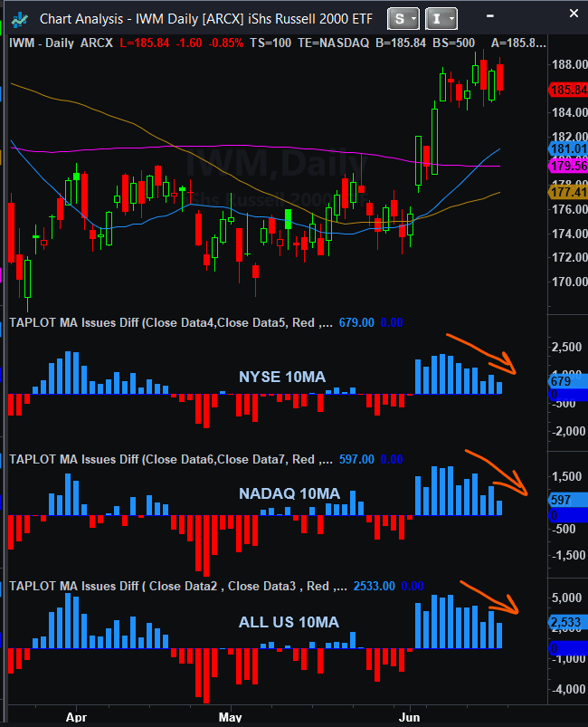The height and width of the screenshot is (727, 588).
Task: Click the 679 NYSE axis value tag
Action: click(568, 381)
